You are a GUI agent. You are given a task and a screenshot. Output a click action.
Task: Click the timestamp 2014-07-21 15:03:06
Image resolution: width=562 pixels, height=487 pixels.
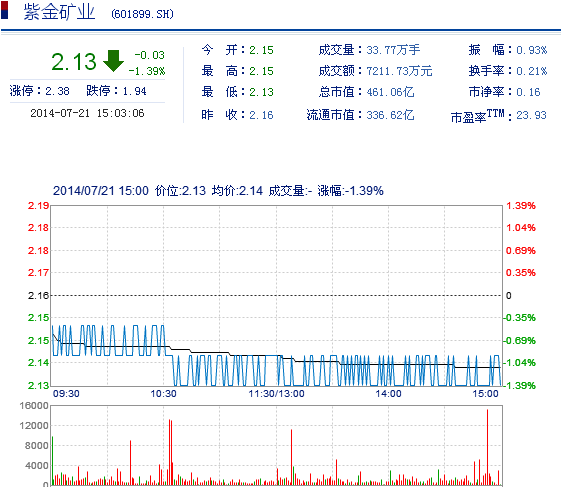tap(87, 113)
